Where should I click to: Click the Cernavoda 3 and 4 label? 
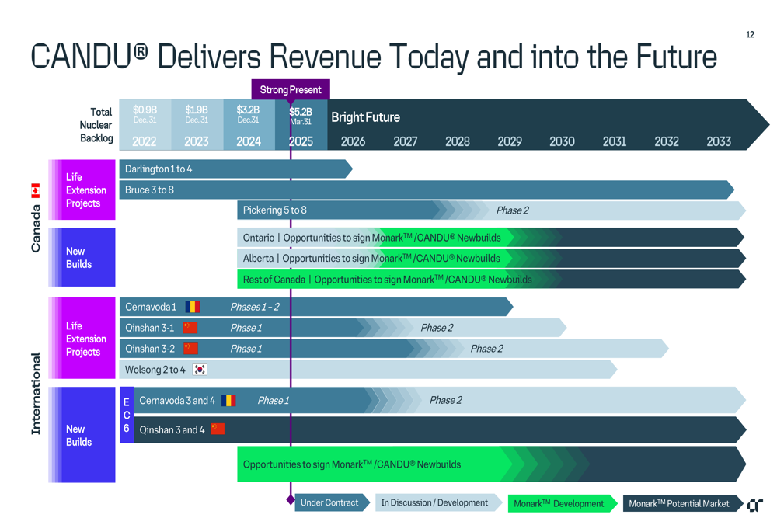click(x=177, y=400)
